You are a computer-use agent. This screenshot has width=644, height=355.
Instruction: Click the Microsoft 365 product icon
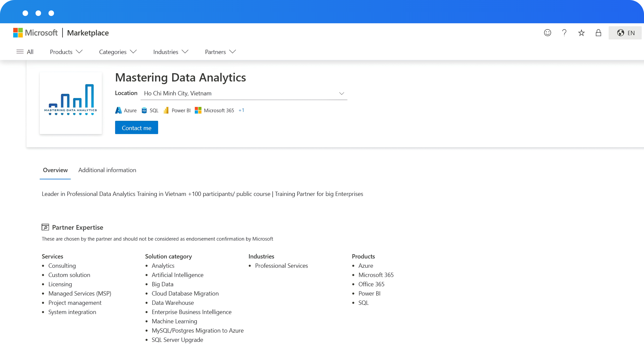(x=198, y=110)
